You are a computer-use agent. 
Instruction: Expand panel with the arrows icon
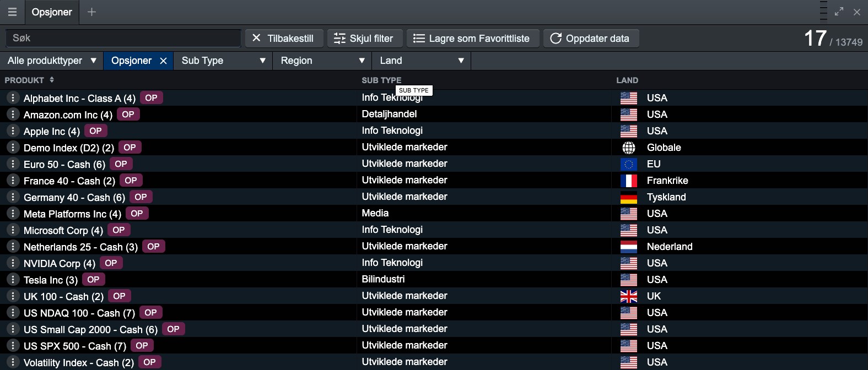click(x=839, y=12)
